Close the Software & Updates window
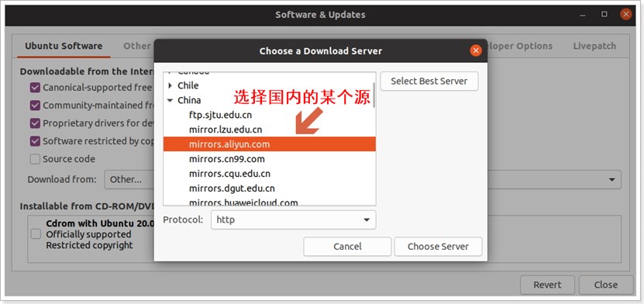This screenshot has width=644, height=304. pyautogui.click(x=625, y=15)
